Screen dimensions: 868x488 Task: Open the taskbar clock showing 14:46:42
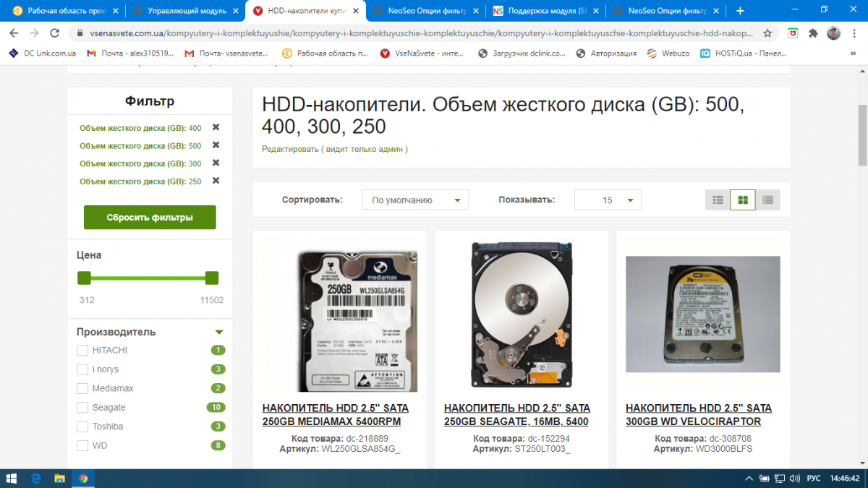tap(844, 478)
